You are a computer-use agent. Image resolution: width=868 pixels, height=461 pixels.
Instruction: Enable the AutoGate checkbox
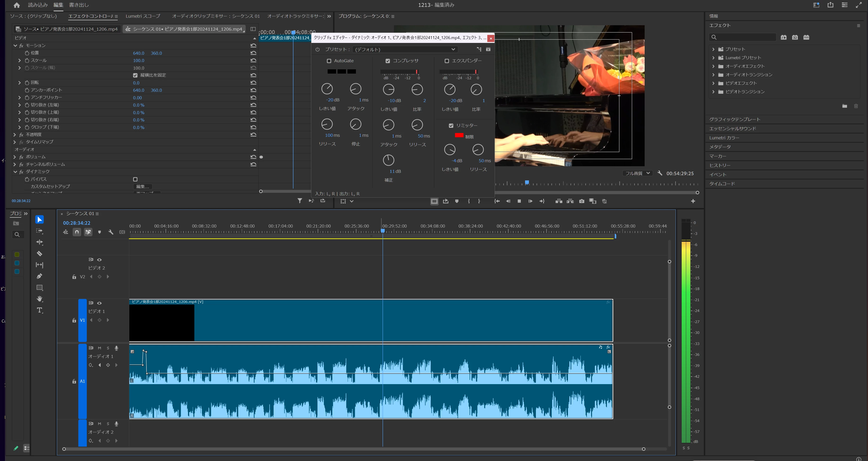pyautogui.click(x=329, y=61)
